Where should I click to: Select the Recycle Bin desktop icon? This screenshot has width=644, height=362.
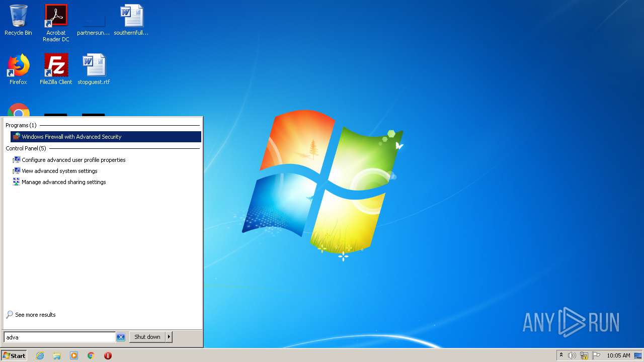pyautogui.click(x=18, y=20)
